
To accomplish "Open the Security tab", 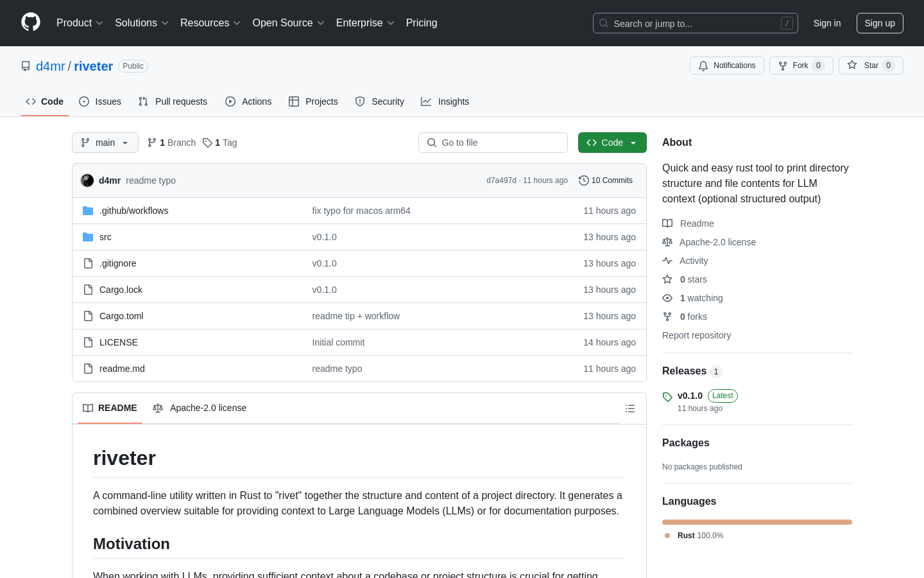I will 380,101.
